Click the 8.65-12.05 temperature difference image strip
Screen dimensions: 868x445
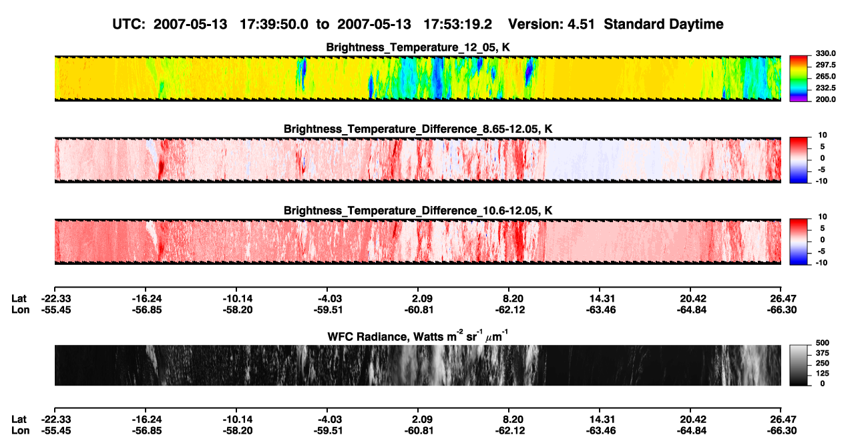pyautogui.click(x=417, y=159)
